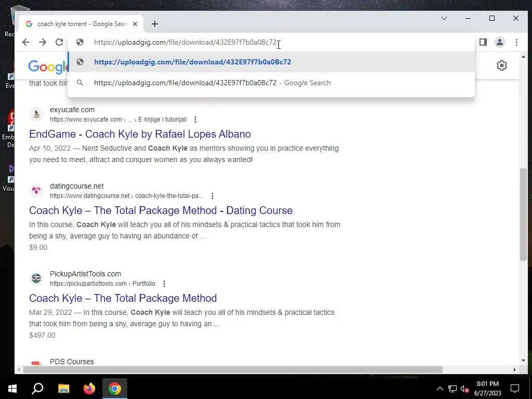Open the PickupArtistTools 'Coach Kyle – The Total Package Method' link
Screen dimensions: 532x399
[123, 298]
